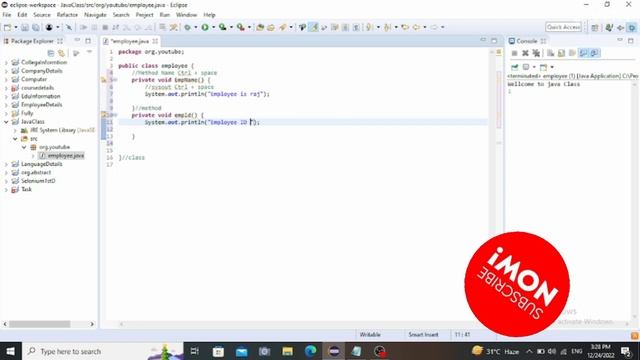Minimize the Package Explorer panel

tap(77, 41)
